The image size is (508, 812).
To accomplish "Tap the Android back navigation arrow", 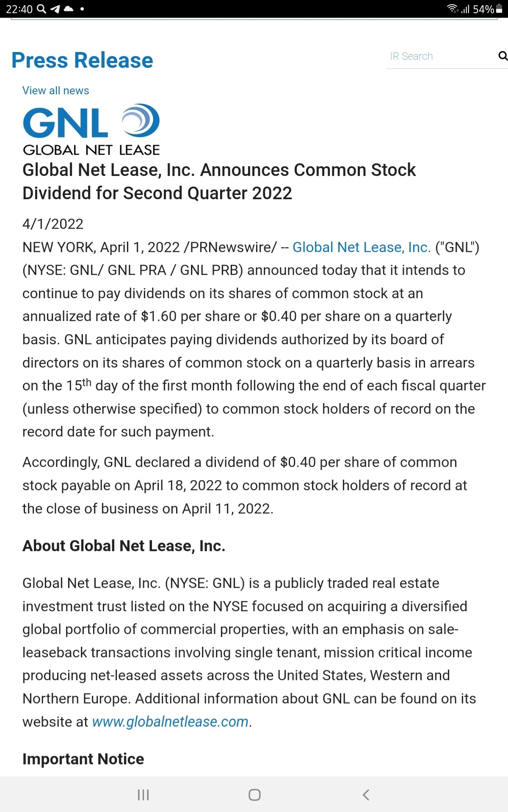I will (x=366, y=795).
